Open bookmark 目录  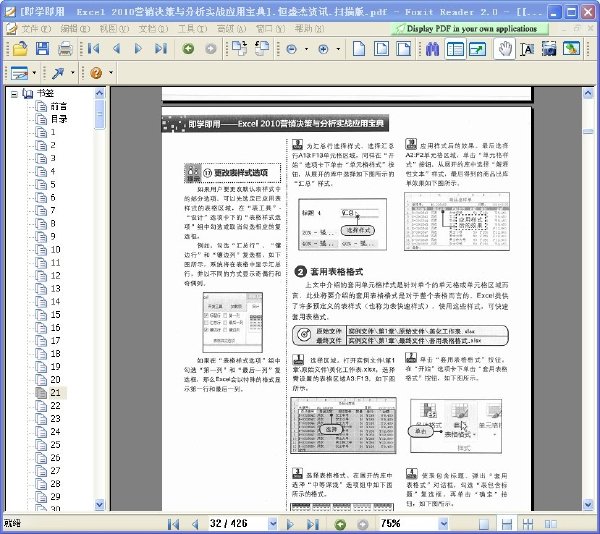coord(59,119)
